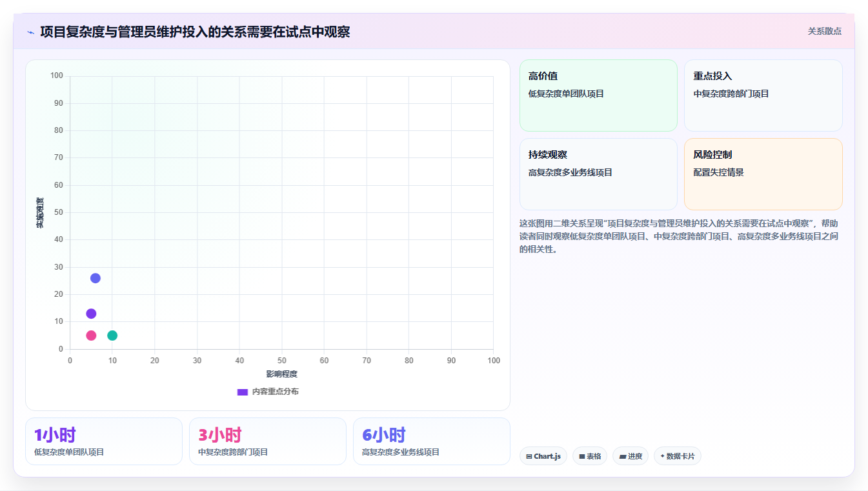This screenshot has width=868, height=491.
Task: Click 低复杂度单团队项目 under 1小时
Action: 69,452
